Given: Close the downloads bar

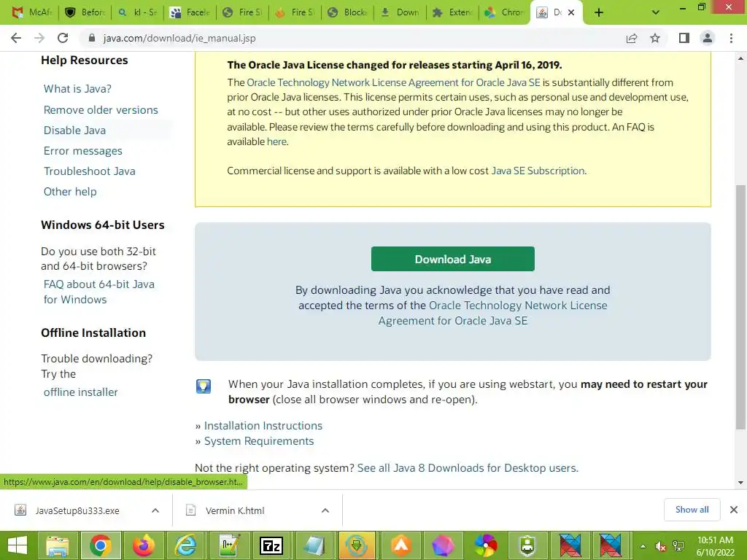Looking at the screenshot, I should (x=734, y=510).
